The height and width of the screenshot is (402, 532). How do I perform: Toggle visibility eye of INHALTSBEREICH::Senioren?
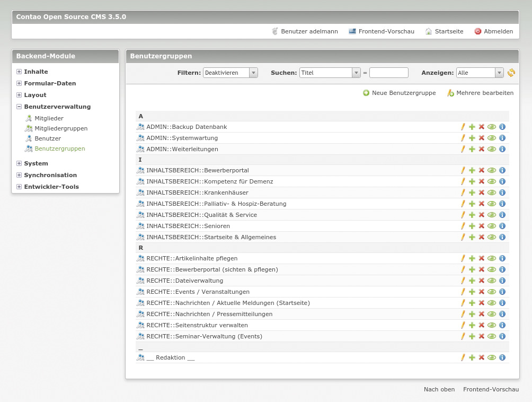(x=492, y=226)
